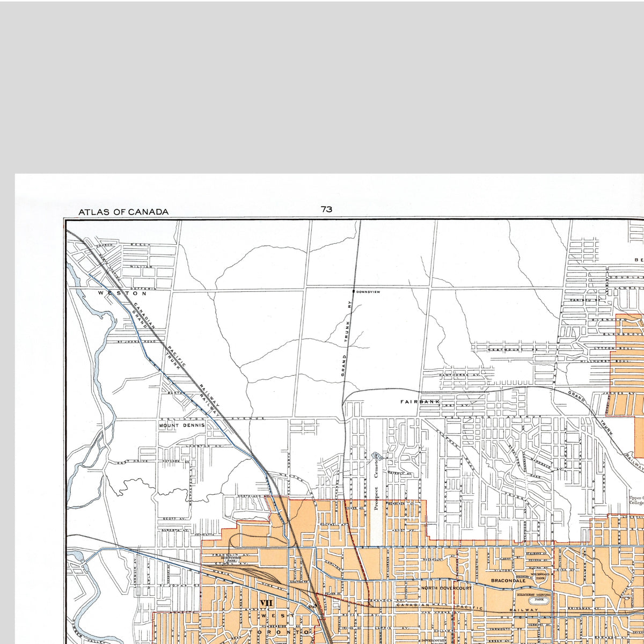Select the "FAIRBANK" district label
Image resolution: width=644 pixels, height=644 pixels.
pyautogui.click(x=420, y=401)
